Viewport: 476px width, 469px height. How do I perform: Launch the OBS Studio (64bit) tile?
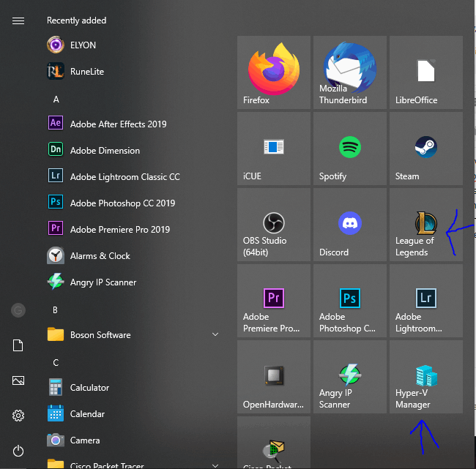click(274, 225)
